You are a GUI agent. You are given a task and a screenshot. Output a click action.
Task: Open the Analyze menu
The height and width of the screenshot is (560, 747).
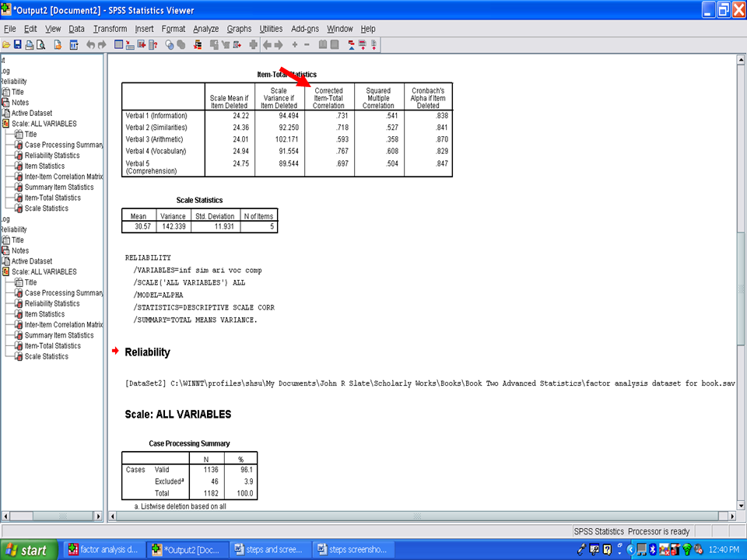click(206, 29)
